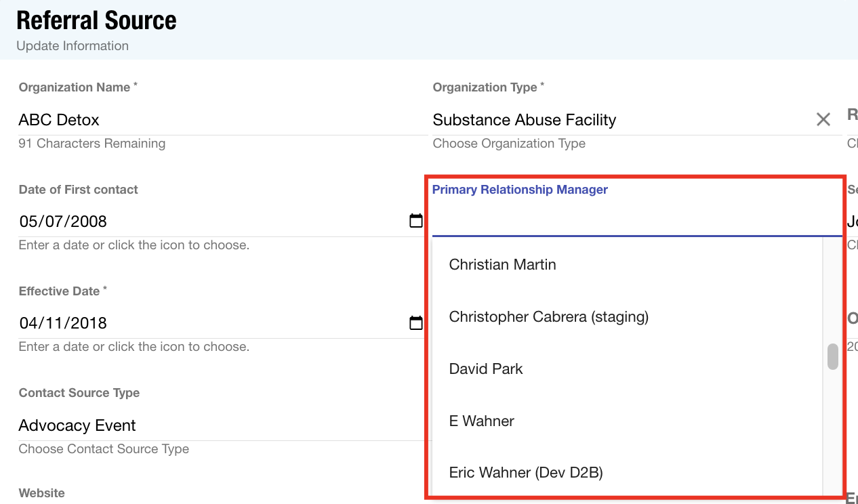Click scrollbar track above the thumb

[x=833, y=291]
